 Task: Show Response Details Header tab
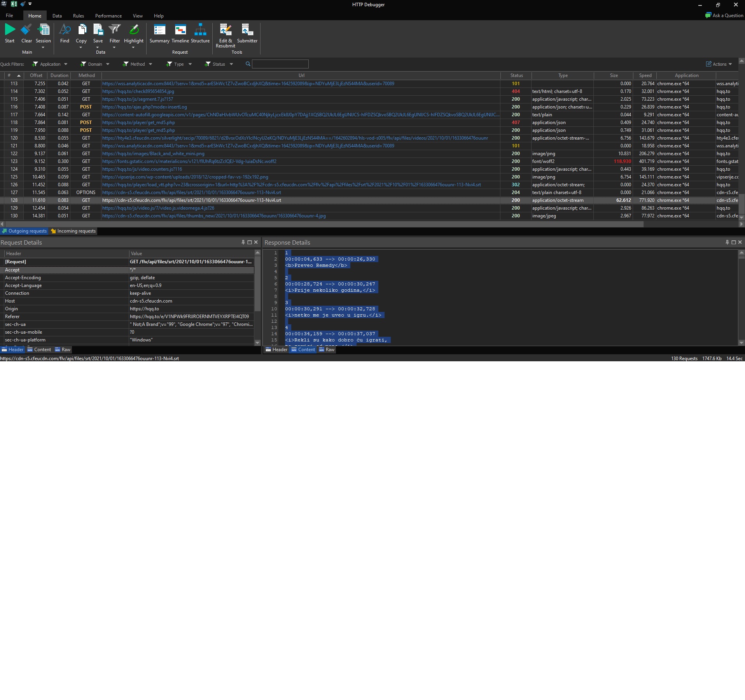[276, 350]
